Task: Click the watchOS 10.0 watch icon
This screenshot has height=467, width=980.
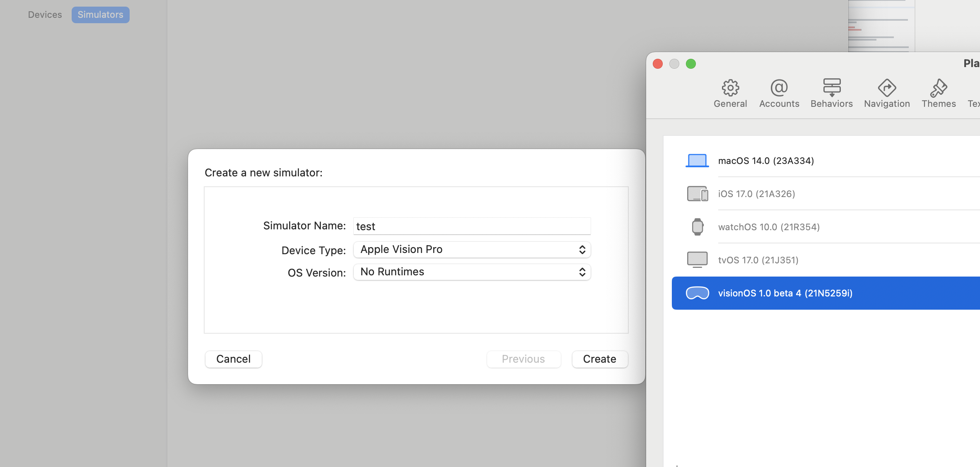Action: tap(697, 227)
